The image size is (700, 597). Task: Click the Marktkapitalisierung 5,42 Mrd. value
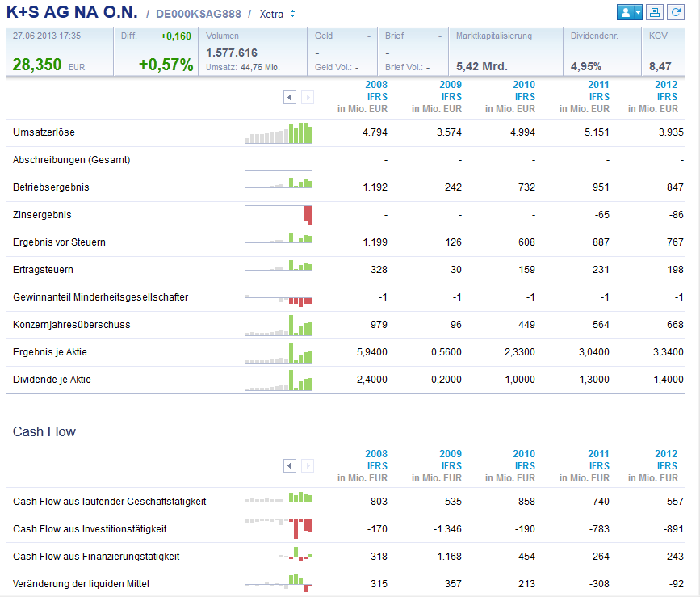pyautogui.click(x=482, y=66)
